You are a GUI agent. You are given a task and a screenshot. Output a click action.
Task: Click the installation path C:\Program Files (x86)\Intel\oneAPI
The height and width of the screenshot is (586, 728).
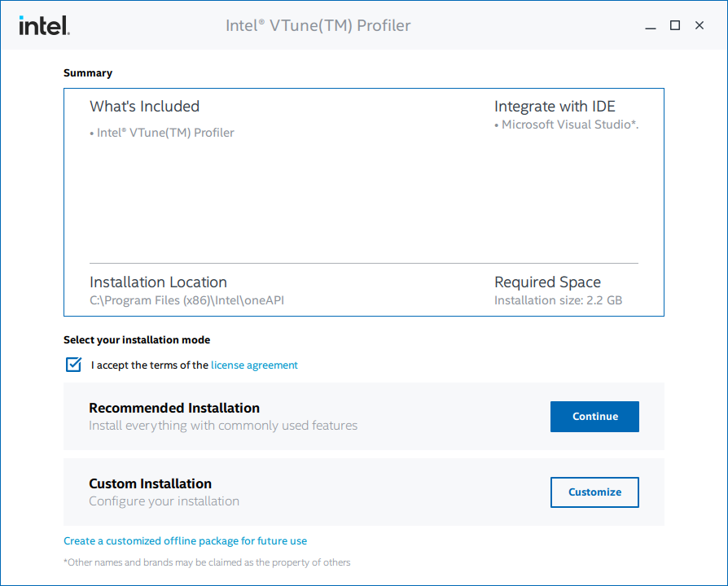coord(186,300)
